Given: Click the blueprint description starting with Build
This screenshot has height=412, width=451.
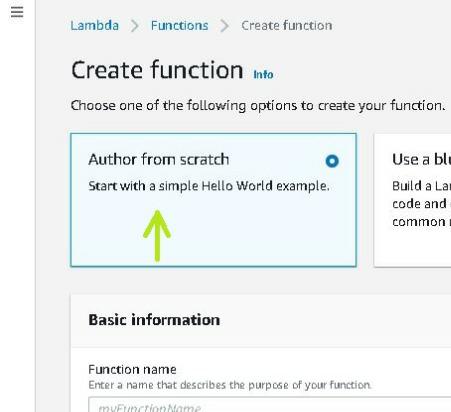Looking at the screenshot, I should tap(421, 204).
